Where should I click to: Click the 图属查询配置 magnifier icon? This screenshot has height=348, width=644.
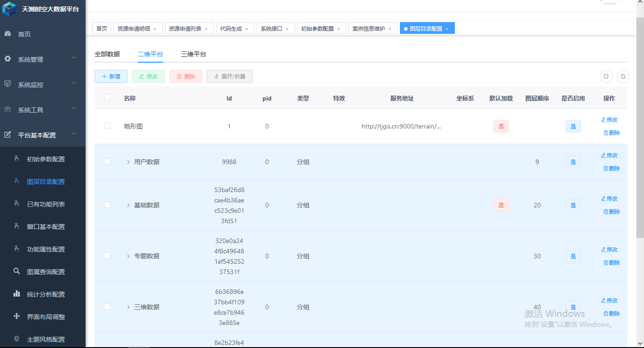17,271
